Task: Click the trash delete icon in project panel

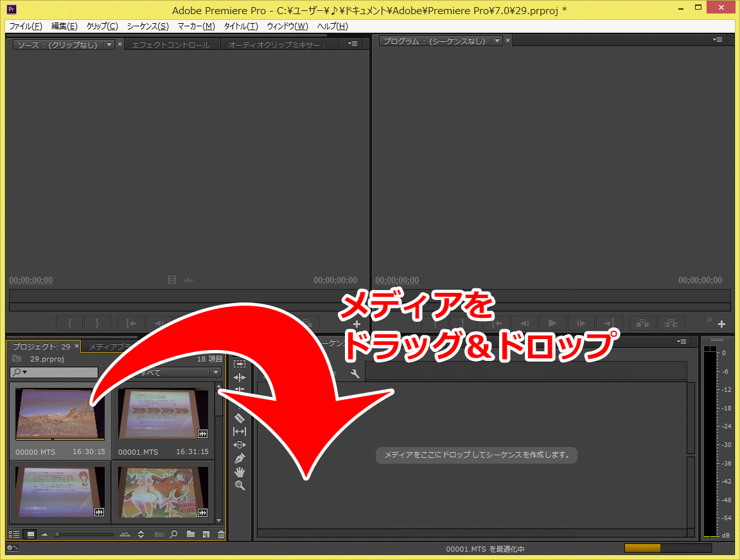Action: pos(221,534)
